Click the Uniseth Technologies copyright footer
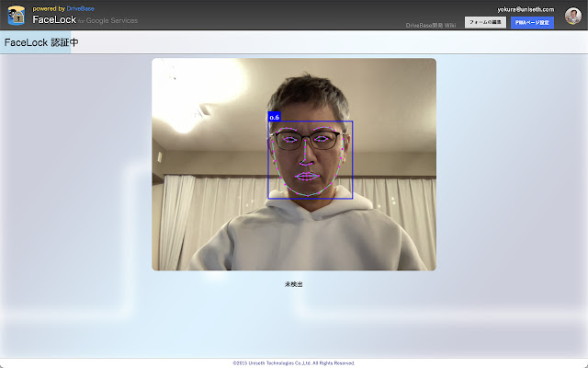This screenshot has width=588, height=368. pos(293,362)
